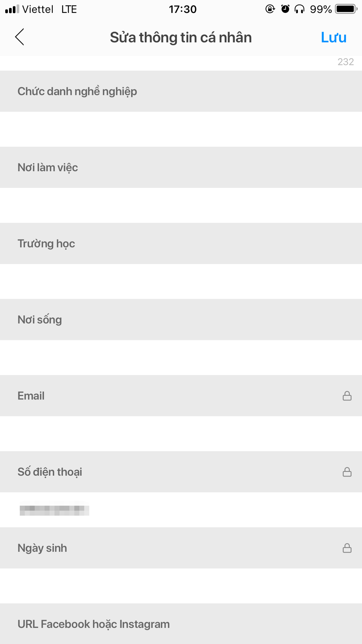Tap the Email input field
362x644 pixels.
(x=181, y=434)
